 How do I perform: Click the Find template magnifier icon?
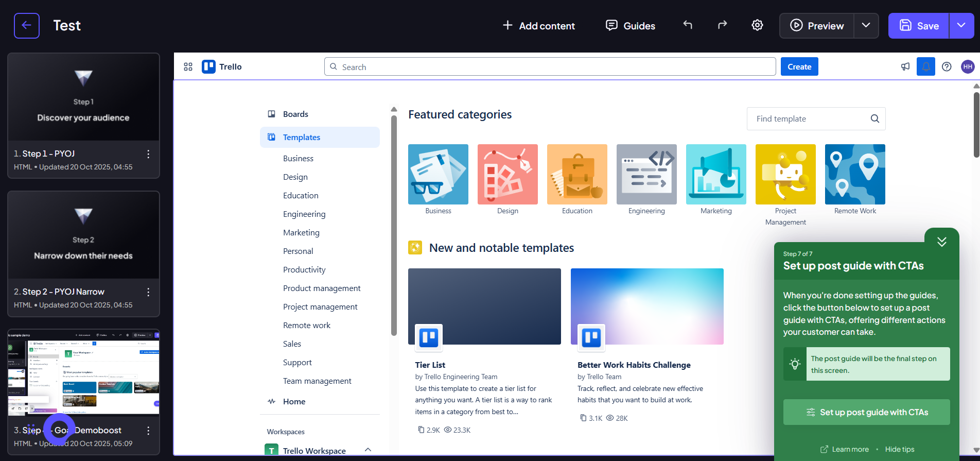click(874, 119)
